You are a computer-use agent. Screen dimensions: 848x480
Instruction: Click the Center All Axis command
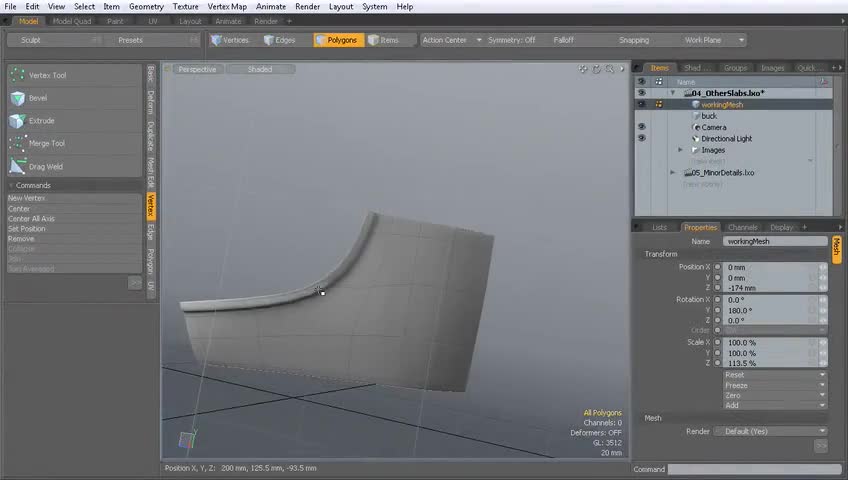pos(31,219)
